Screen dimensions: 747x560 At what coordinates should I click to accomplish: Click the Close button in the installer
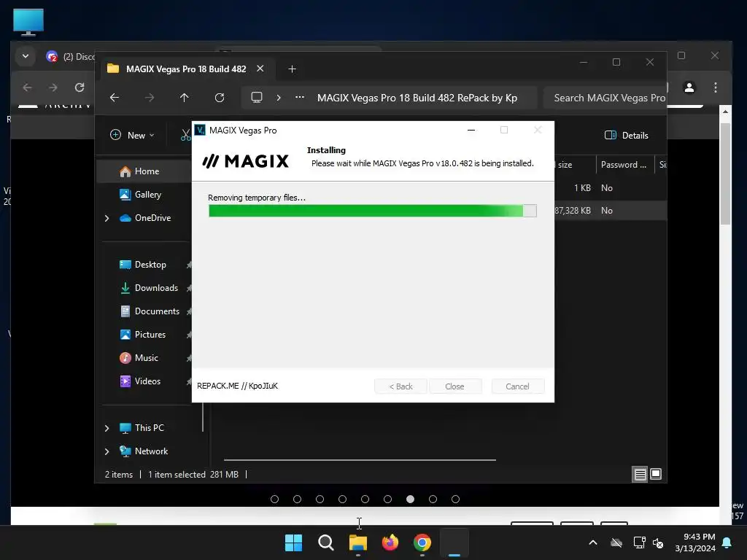pyautogui.click(x=455, y=386)
